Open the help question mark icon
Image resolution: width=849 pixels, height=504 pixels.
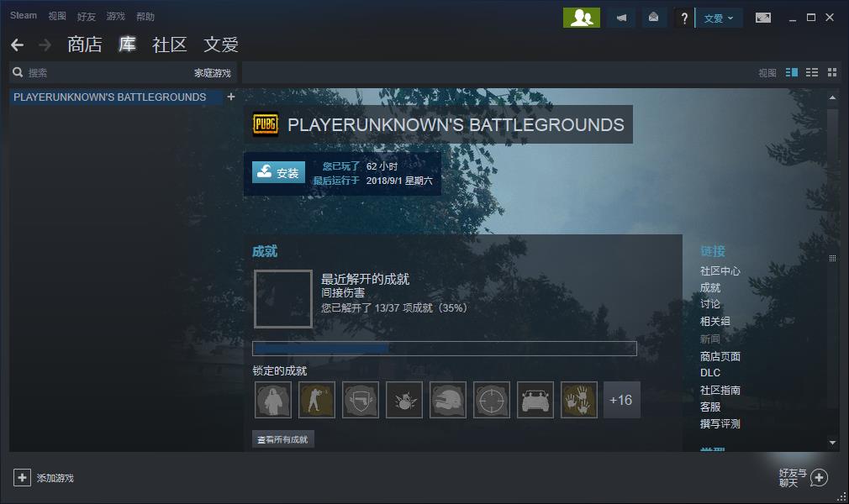[684, 18]
